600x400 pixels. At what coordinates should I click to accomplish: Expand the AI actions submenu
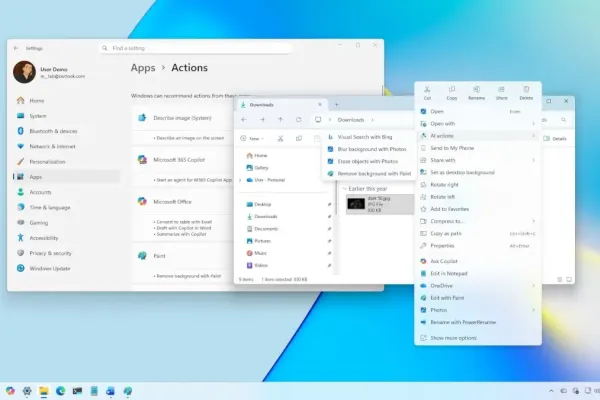478,136
